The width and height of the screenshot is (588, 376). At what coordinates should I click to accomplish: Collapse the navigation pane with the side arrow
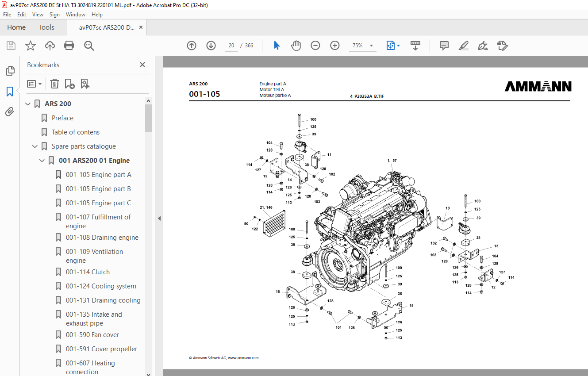coord(159,218)
